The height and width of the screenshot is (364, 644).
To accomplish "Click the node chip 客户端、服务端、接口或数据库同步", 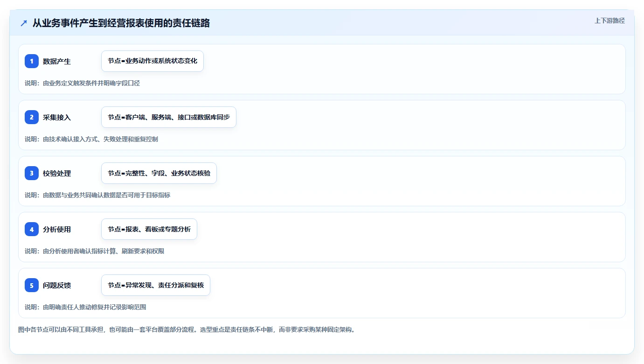I will (x=169, y=117).
